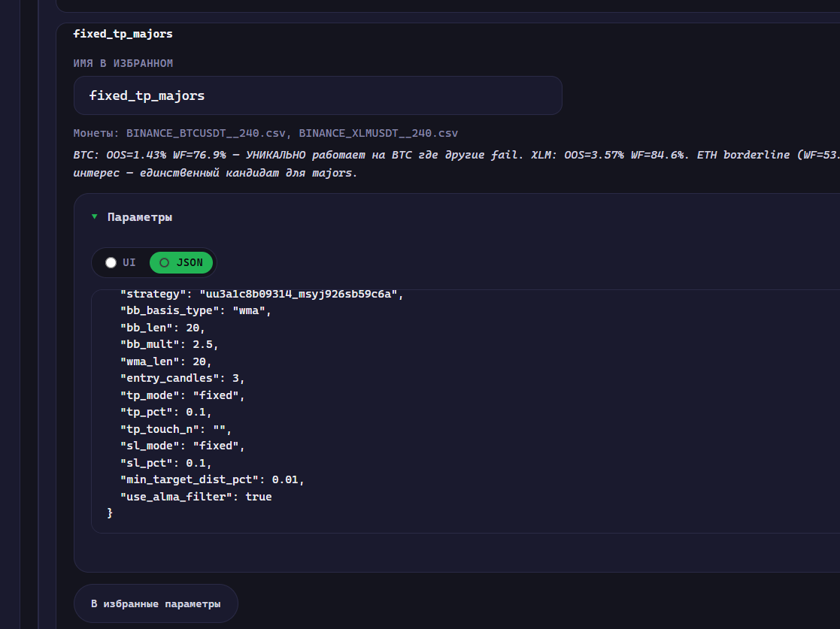Click the "min_target_dist_pct": 0.01 line

[x=212, y=479]
